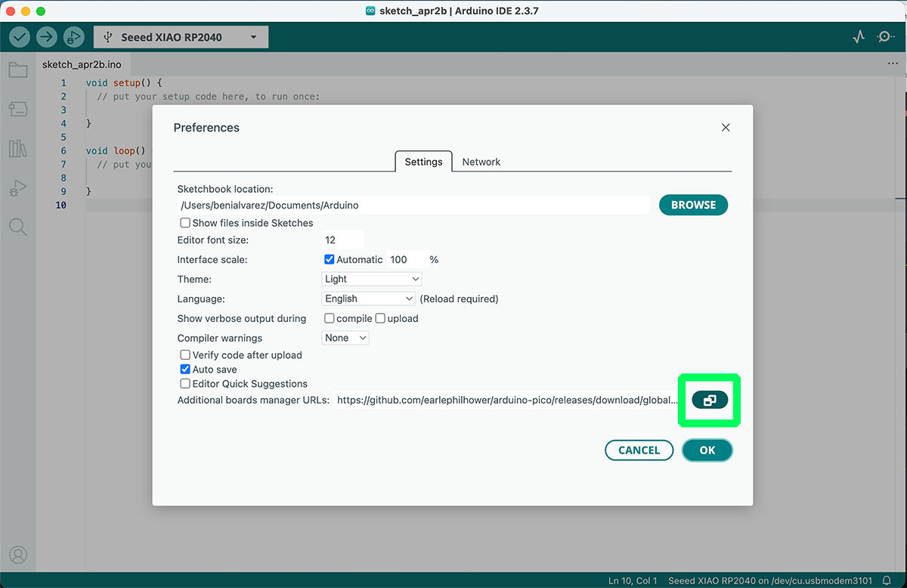Screen dimensions: 907x588
Task: Click the Sketchbook location path field
Action: [413, 205]
